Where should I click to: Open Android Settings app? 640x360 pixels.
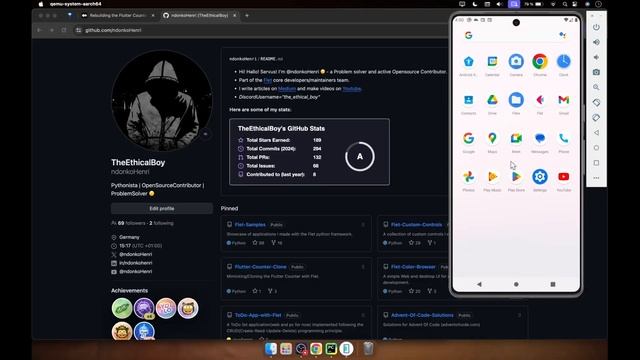[540, 177]
